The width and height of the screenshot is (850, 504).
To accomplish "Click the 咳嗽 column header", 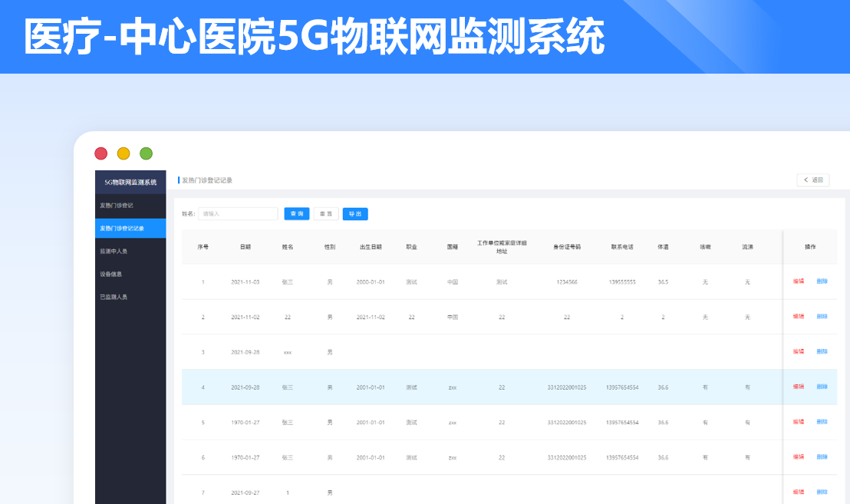I will tap(705, 246).
